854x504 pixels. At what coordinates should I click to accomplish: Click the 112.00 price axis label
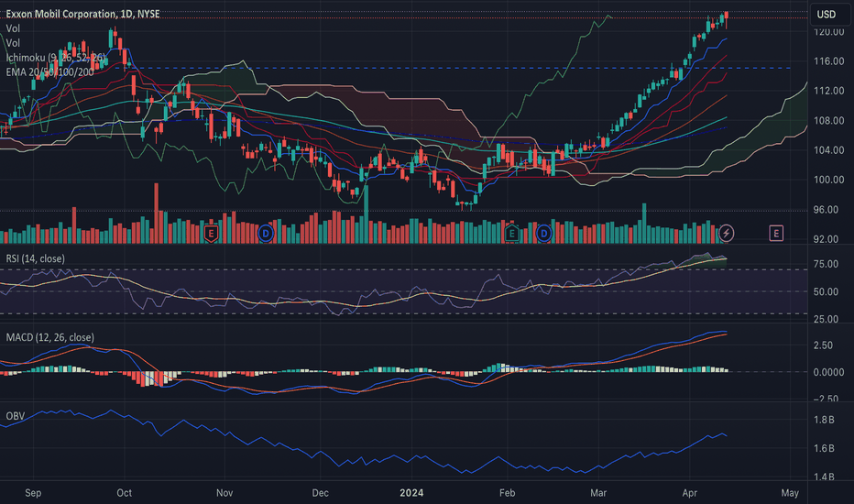(x=828, y=91)
